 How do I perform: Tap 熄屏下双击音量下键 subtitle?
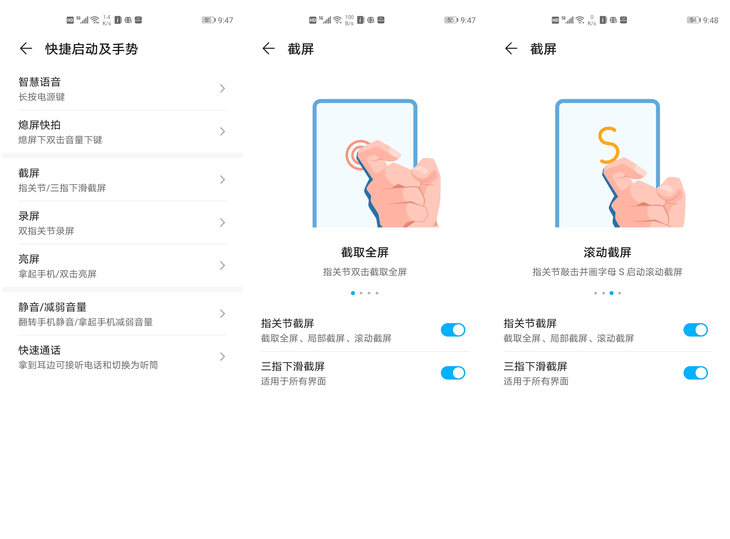tap(60, 140)
